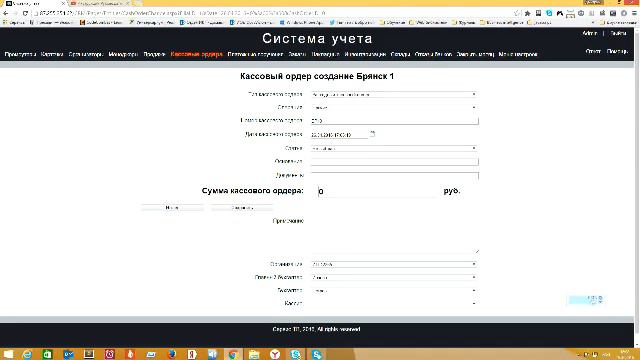The image size is (640, 360).
Task: Click the Admin link in the header
Action: click(x=589, y=33)
